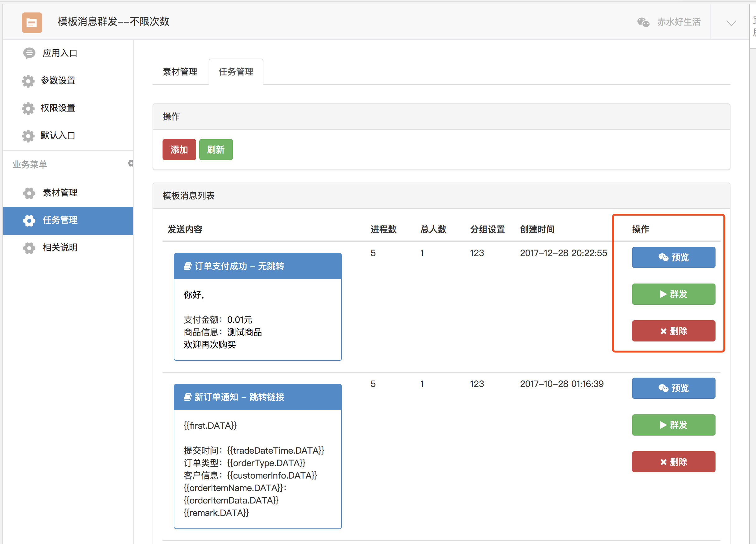Click the small gear beside 业务菜单
756x544 pixels.
click(131, 163)
